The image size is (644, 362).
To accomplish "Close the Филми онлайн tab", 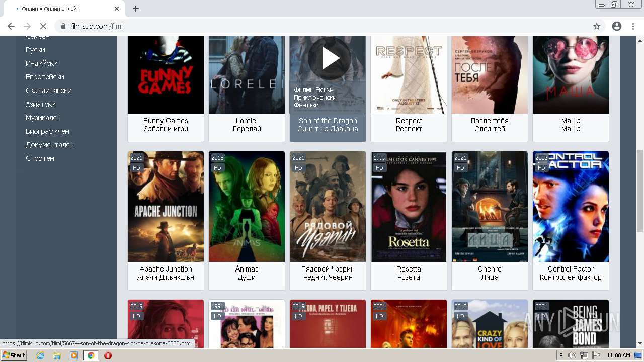I will click(x=117, y=9).
